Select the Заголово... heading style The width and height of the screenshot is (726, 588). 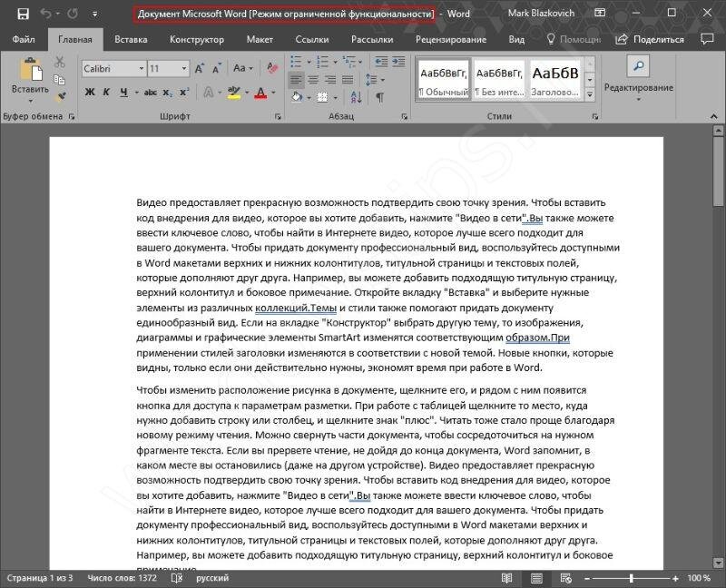tap(555, 79)
